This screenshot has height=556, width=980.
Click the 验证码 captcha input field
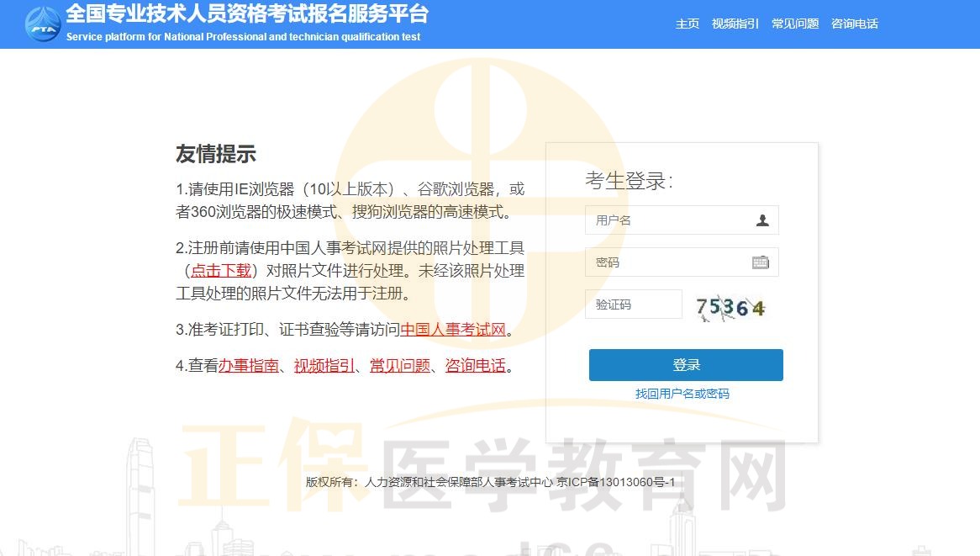click(634, 304)
